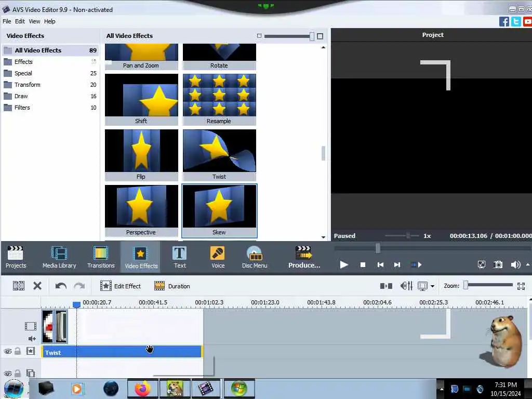The width and height of the screenshot is (532, 399).
Task: Choose the Shift effect thumbnail
Action: click(x=141, y=99)
